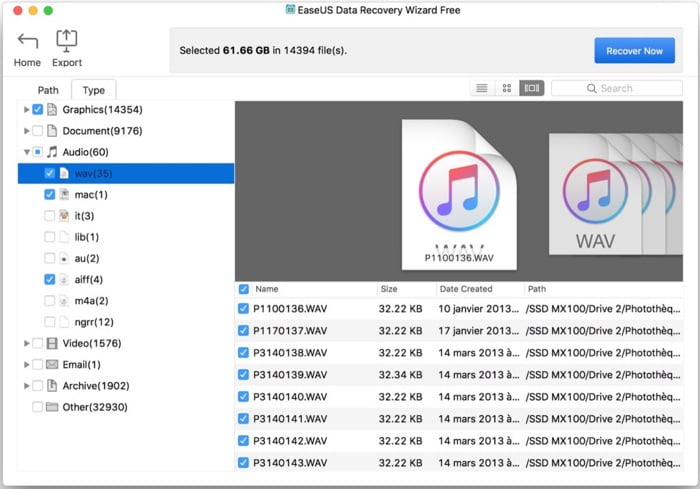Click the it file type icon
The width and height of the screenshot is (700, 489).
pos(64,216)
